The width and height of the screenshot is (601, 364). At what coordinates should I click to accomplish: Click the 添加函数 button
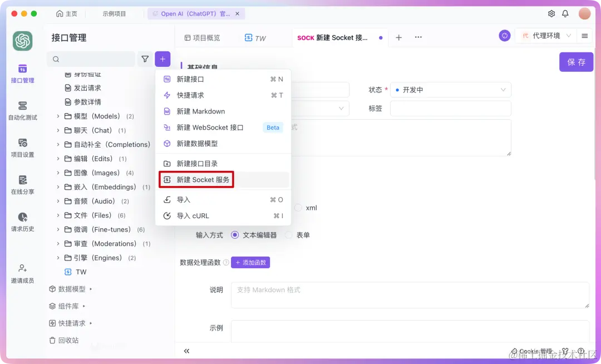click(x=250, y=262)
